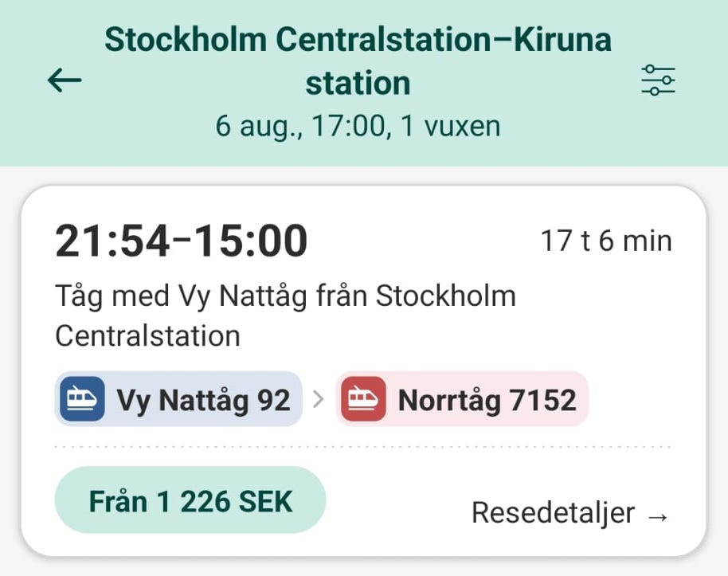Select the Från 1 226 SEK price button
The height and width of the screenshot is (576, 728).
tap(190, 500)
